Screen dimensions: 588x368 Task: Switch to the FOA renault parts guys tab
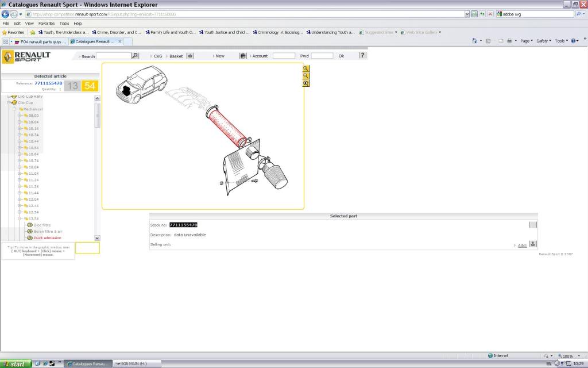click(x=41, y=41)
